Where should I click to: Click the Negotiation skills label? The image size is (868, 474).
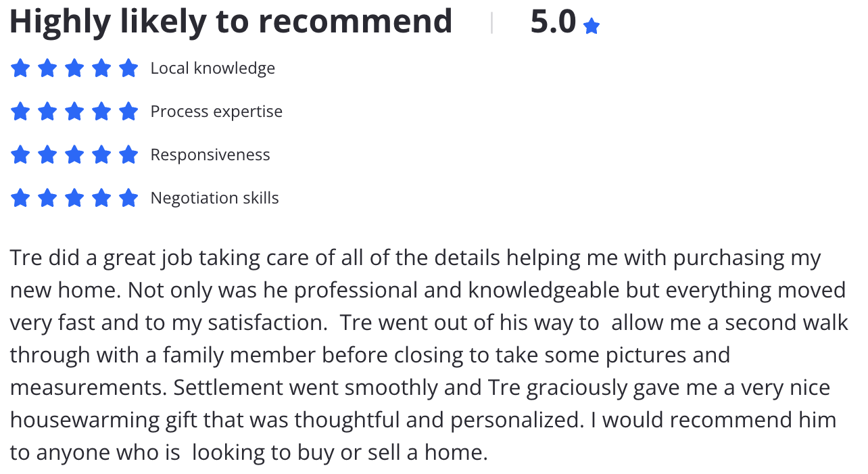point(215,198)
